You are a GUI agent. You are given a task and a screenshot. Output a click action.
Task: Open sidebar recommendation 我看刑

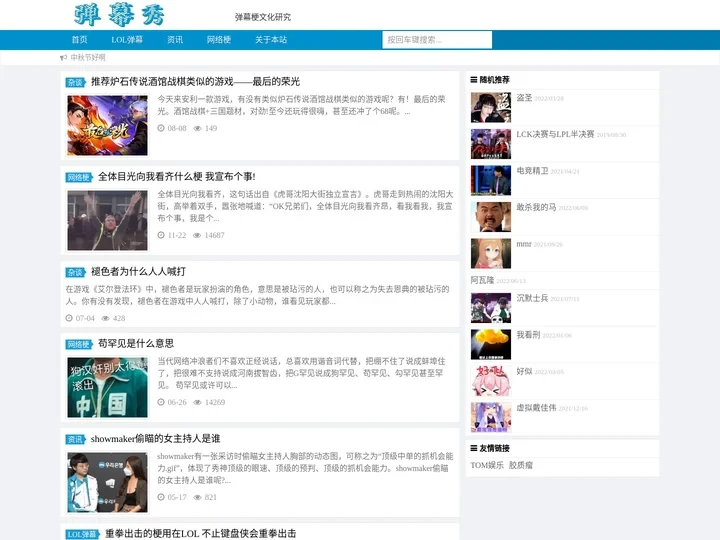[529, 335]
